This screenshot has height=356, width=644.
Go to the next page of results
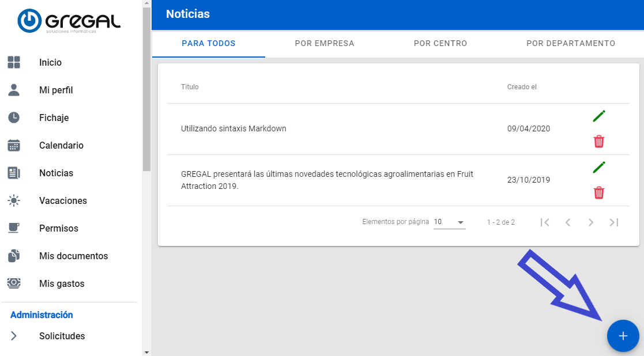pyautogui.click(x=590, y=222)
